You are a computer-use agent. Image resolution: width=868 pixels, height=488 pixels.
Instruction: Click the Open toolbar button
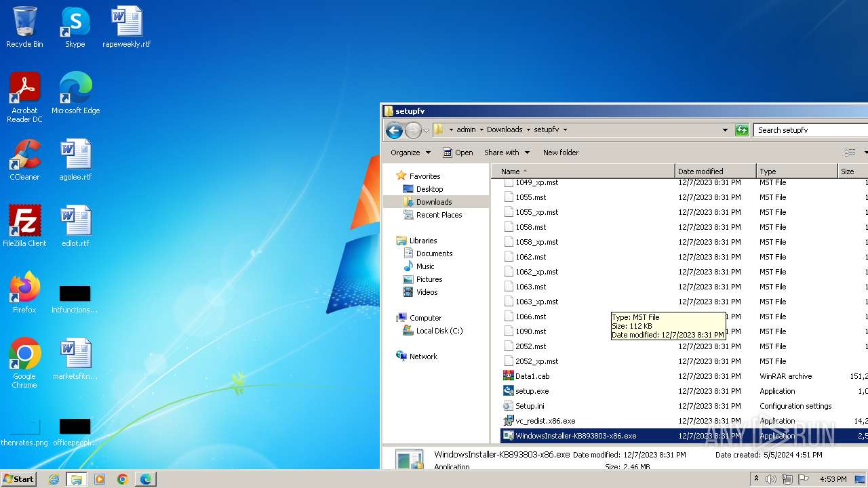[x=458, y=152]
